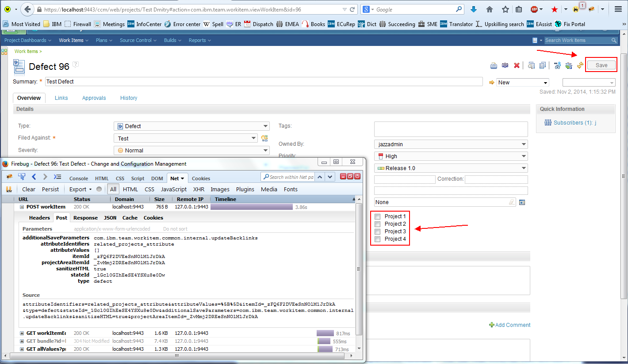The height and width of the screenshot is (364, 628).
Task: Toggle the gray record circle in Net toolbar
Action: point(99,189)
